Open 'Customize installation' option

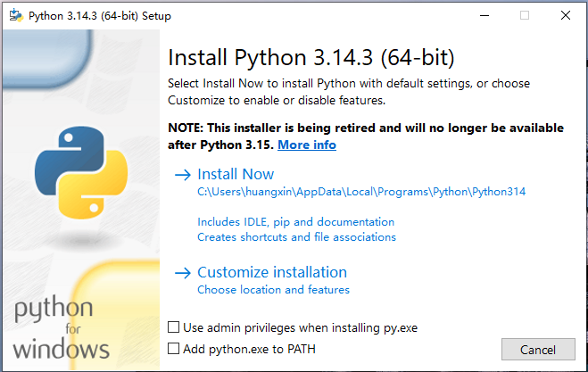coord(272,273)
